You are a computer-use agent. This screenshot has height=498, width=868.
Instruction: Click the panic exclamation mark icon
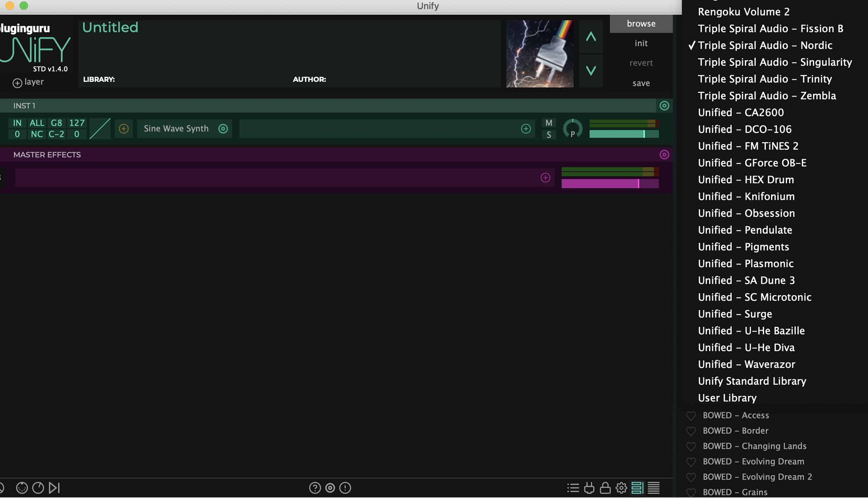point(345,488)
